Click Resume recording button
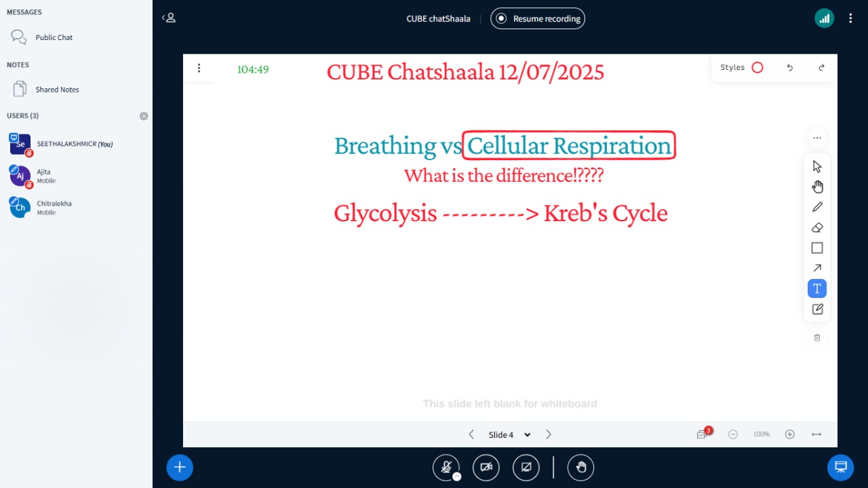Viewport: 868px width, 488px height. (x=538, y=18)
